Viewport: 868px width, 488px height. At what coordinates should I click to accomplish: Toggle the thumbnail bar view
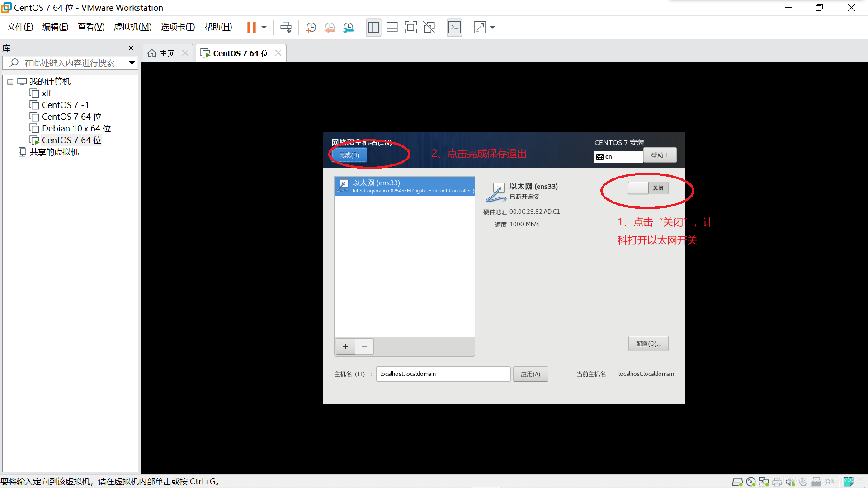coord(392,28)
